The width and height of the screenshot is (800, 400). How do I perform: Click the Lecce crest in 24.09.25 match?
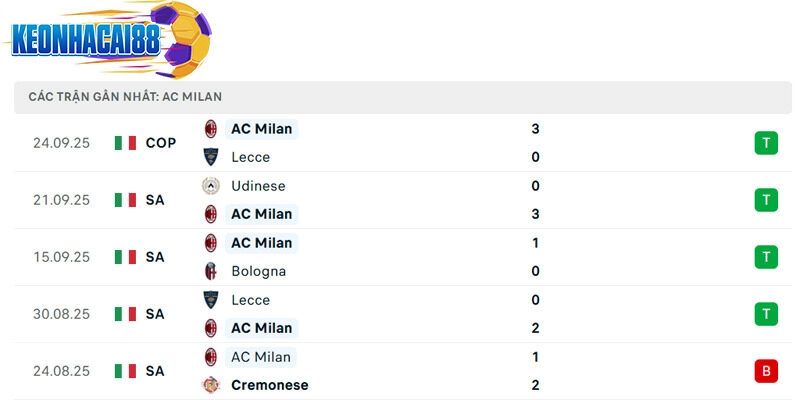(211, 157)
